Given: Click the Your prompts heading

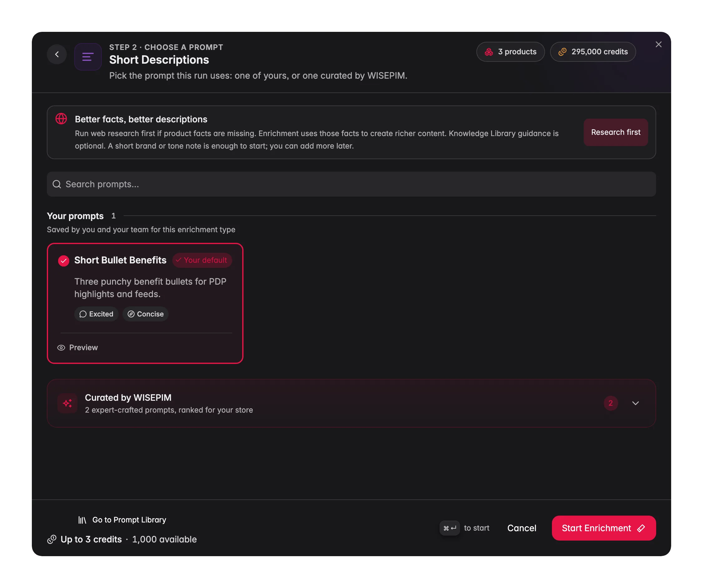Looking at the screenshot, I should (75, 216).
